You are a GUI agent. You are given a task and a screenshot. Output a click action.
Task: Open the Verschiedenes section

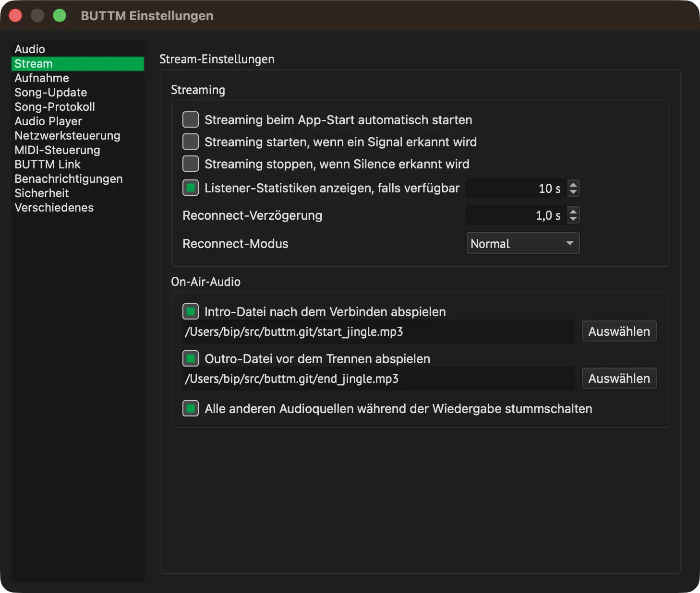pyautogui.click(x=77, y=208)
